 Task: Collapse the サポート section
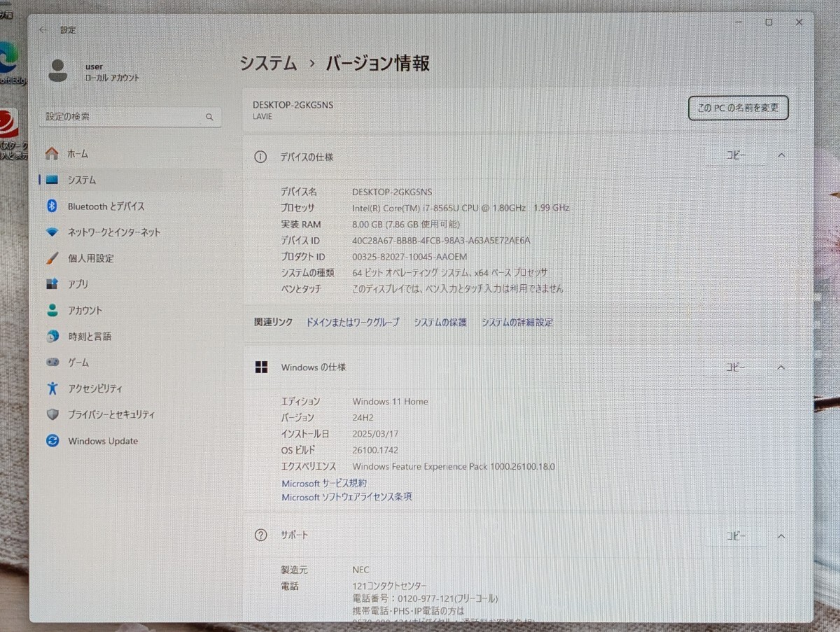(x=781, y=536)
